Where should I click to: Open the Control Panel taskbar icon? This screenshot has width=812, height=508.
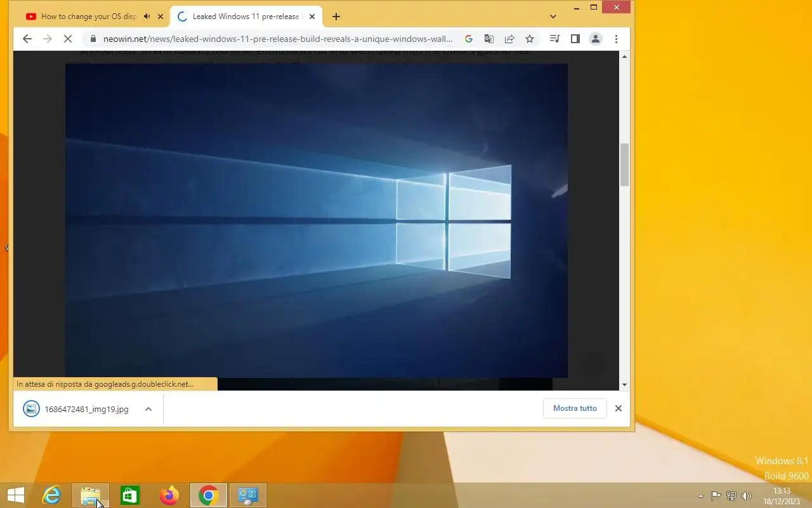pyautogui.click(x=247, y=495)
